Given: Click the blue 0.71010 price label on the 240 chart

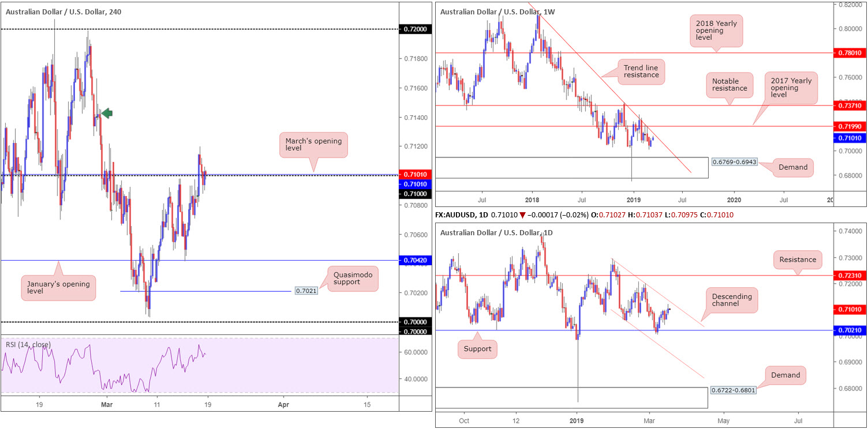Looking at the screenshot, I should pyautogui.click(x=415, y=184).
